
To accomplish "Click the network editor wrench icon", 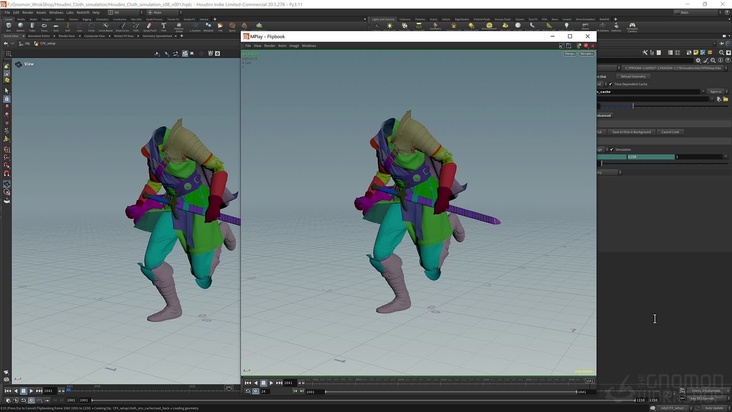I will 645,53.
